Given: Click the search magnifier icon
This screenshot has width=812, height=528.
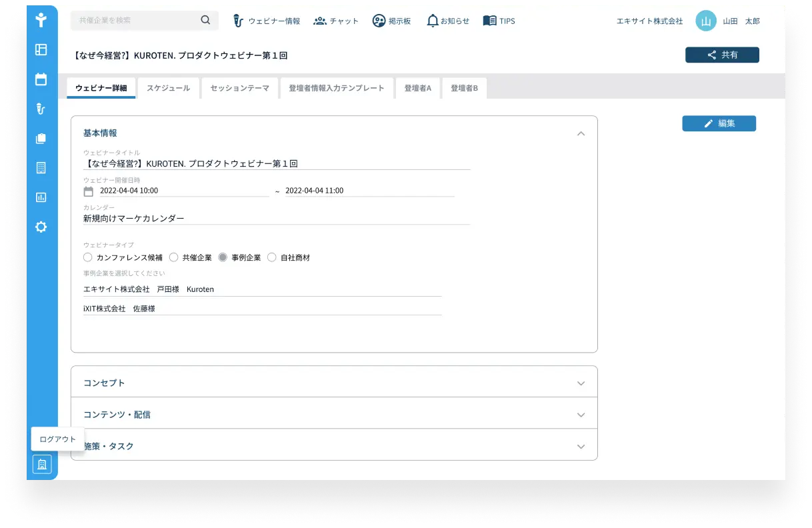Looking at the screenshot, I should 205,20.
